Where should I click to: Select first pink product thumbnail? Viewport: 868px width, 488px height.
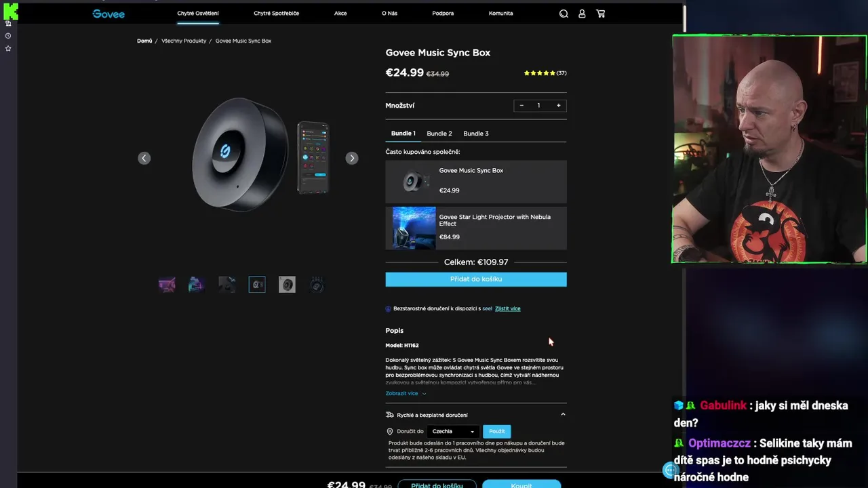point(167,285)
